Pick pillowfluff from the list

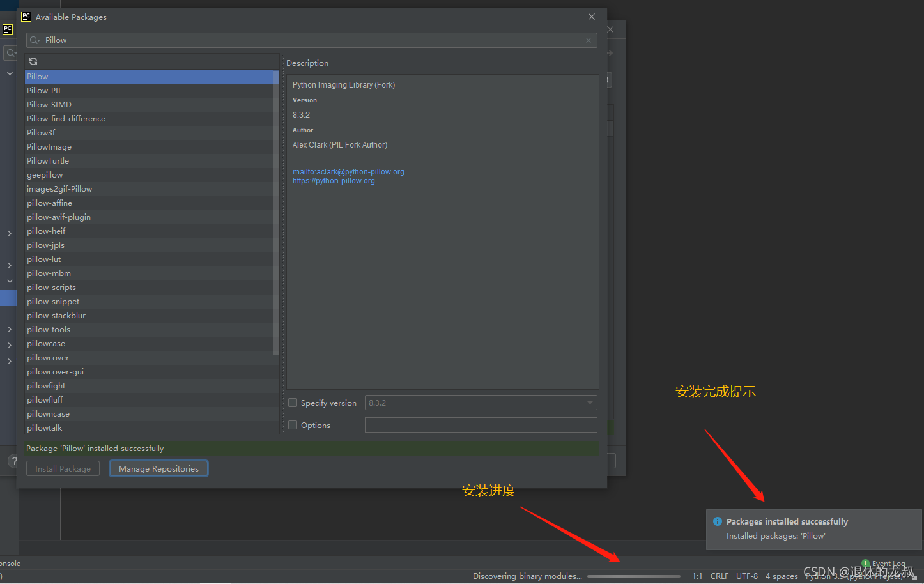(x=149, y=400)
